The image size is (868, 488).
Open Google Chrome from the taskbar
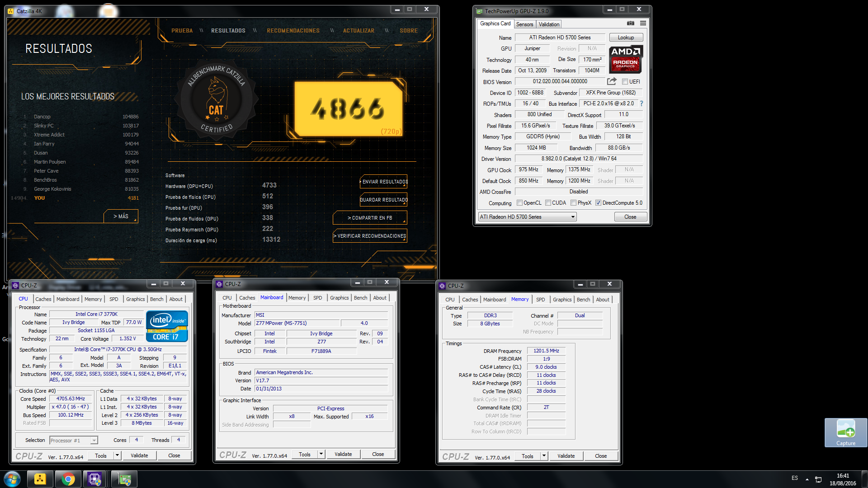[x=68, y=479]
